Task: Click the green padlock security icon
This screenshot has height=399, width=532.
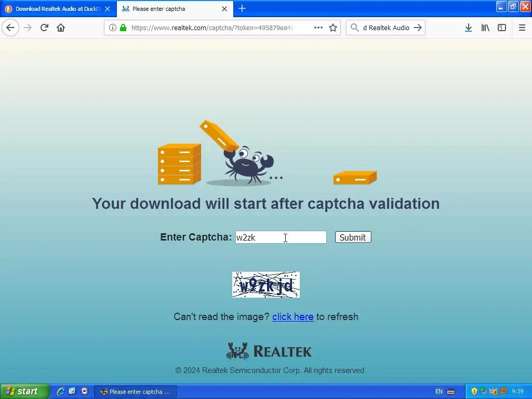Action: [x=123, y=28]
